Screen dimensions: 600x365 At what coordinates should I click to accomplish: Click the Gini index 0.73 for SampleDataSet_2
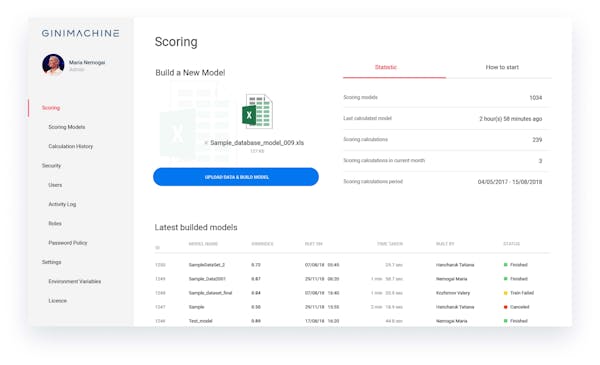[x=256, y=265]
